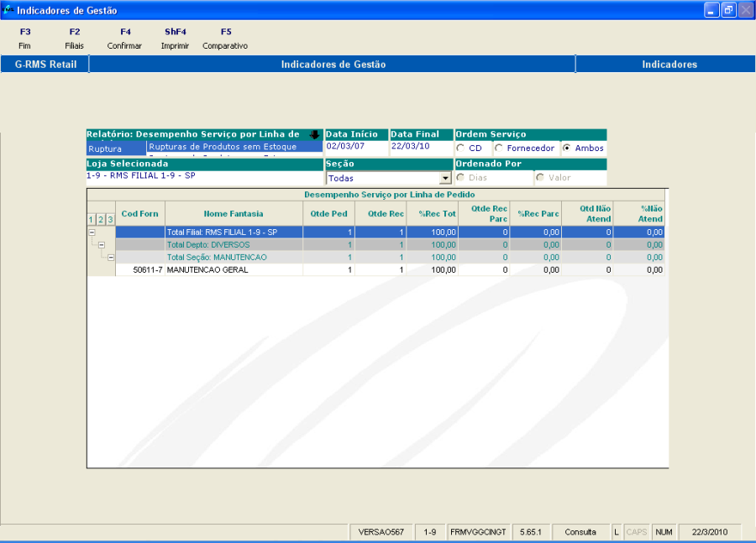Select the Ruptura report category
This screenshot has height=543, width=756.
pos(116,149)
